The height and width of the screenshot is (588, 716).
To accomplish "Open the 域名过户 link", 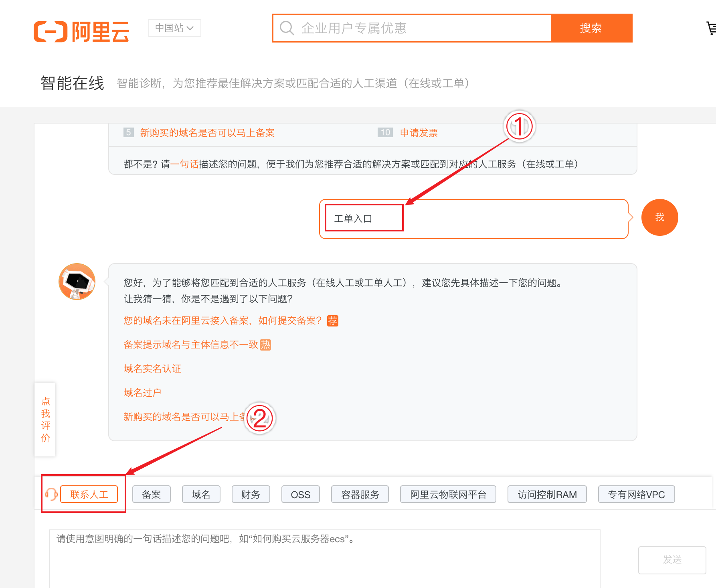I will pyautogui.click(x=142, y=393).
